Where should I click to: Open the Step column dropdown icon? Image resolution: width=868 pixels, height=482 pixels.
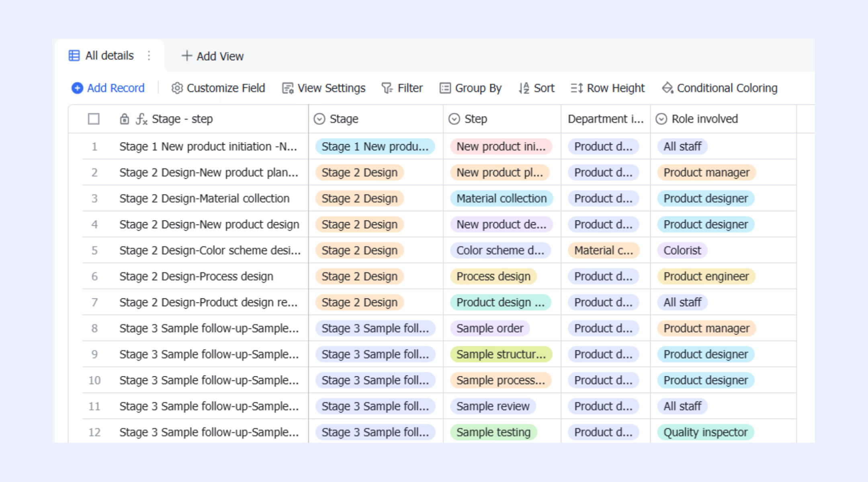tap(454, 119)
